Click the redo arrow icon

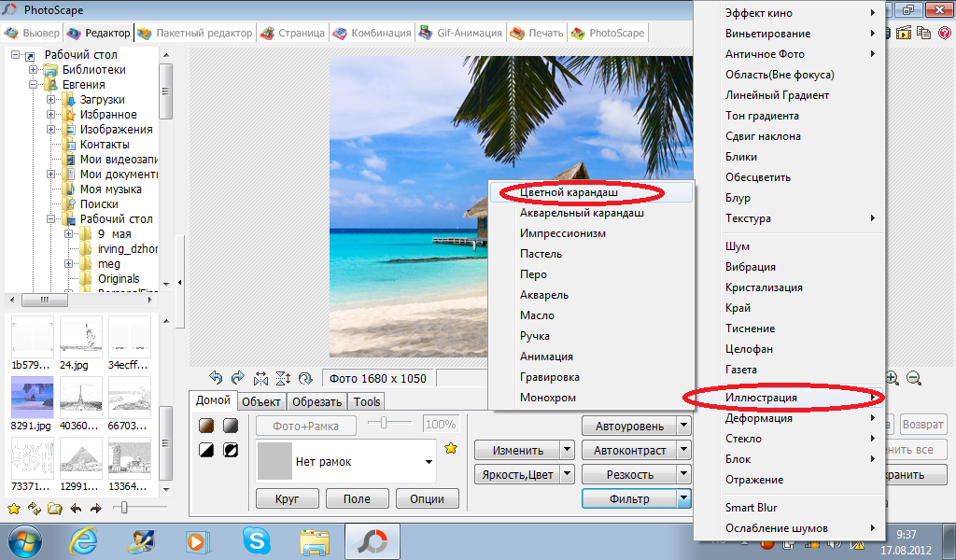[x=238, y=378]
